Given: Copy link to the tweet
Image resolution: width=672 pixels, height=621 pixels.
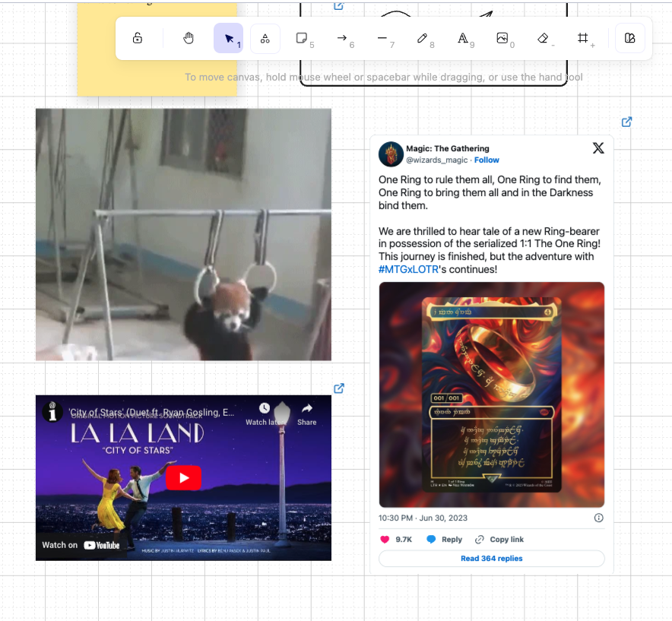Looking at the screenshot, I should [x=499, y=539].
